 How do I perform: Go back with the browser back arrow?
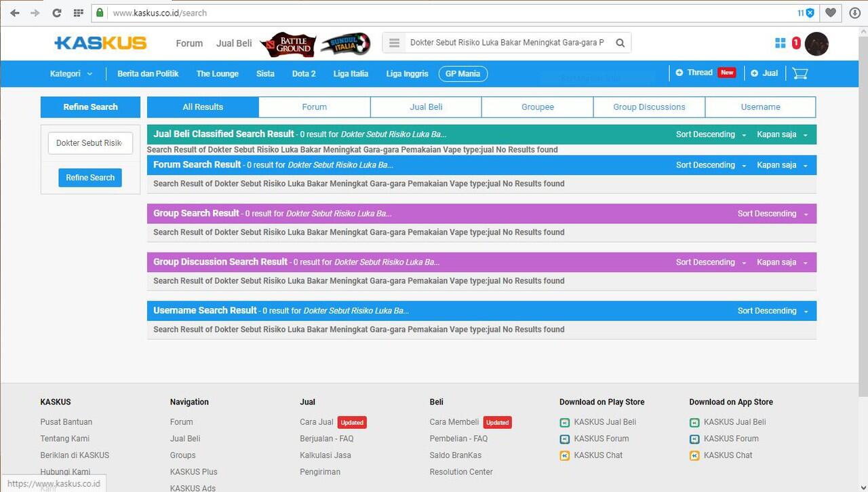[x=15, y=13]
